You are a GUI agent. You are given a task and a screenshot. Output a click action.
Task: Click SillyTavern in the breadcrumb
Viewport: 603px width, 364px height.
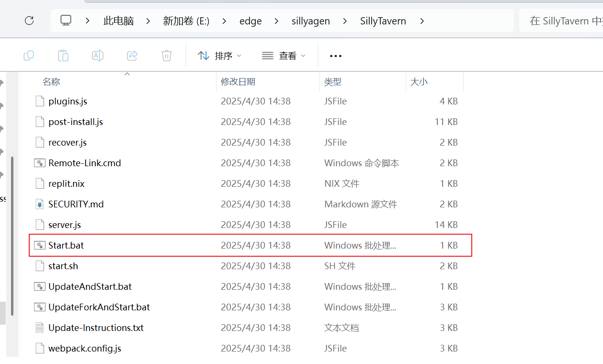tap(383, 21)
